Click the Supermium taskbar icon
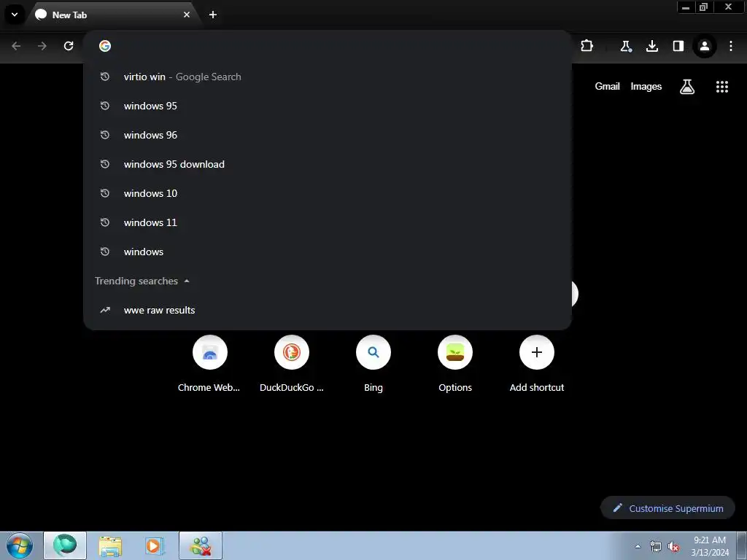This screenshot has height=560, width=747. pyautogui.click(x=65, y=545)
